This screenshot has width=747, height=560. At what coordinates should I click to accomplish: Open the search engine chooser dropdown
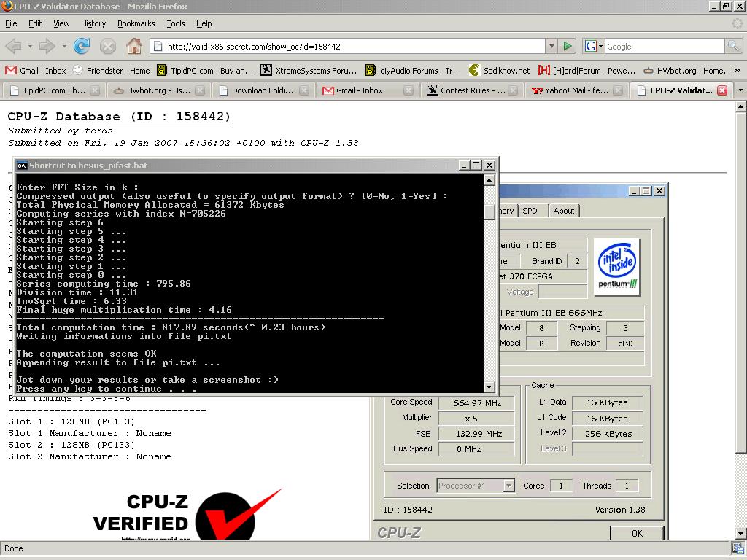(x=601, y=46)
